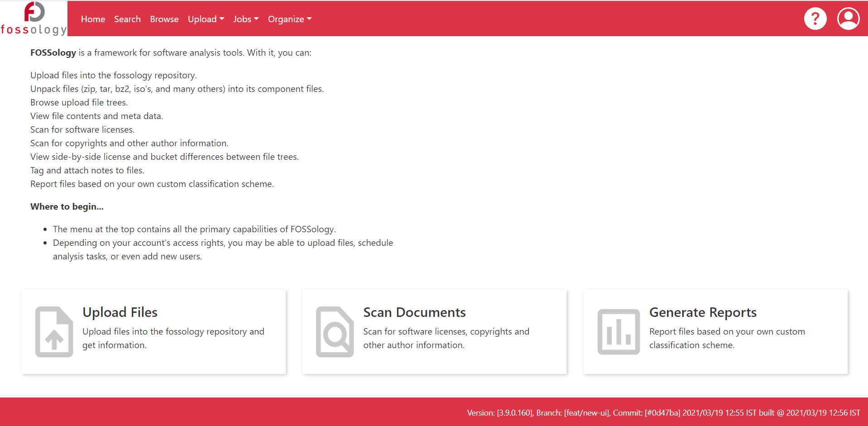Click the Generate Reports card description text
This screenshot has height=426, width=868.
click(x=727, y=338)
